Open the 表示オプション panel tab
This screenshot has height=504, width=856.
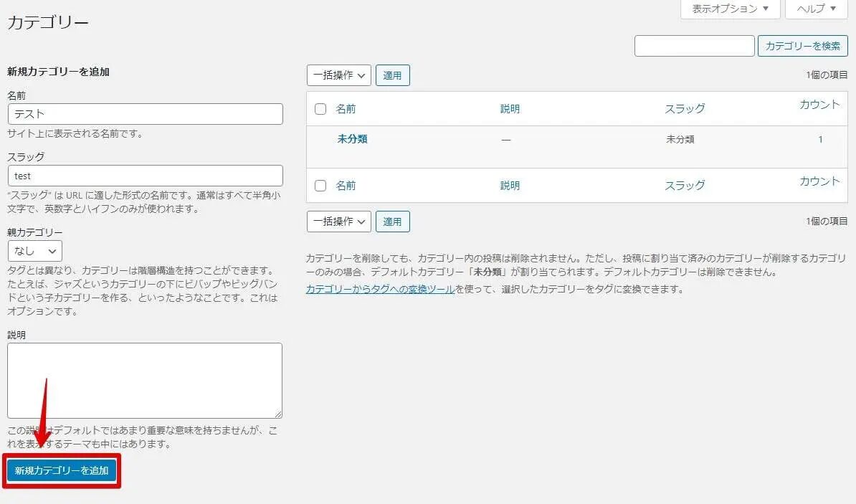pyautogui.click(x=731, y=9)
